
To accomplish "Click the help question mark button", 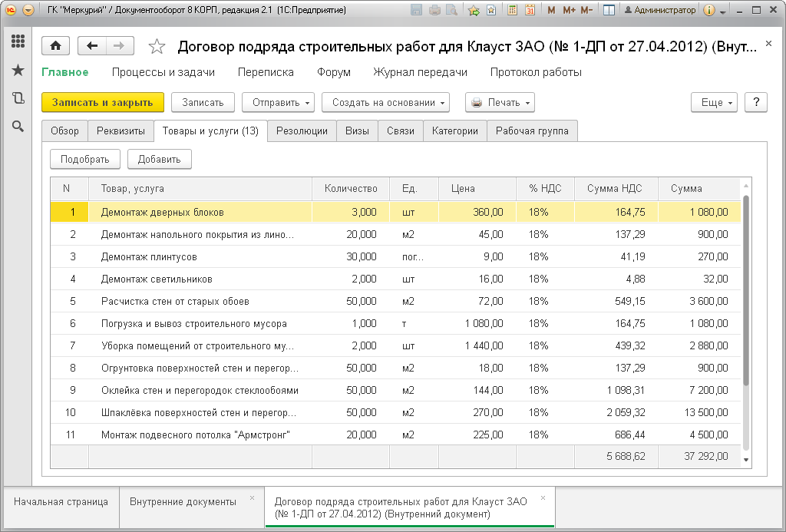I will click(x=756, y=102).
